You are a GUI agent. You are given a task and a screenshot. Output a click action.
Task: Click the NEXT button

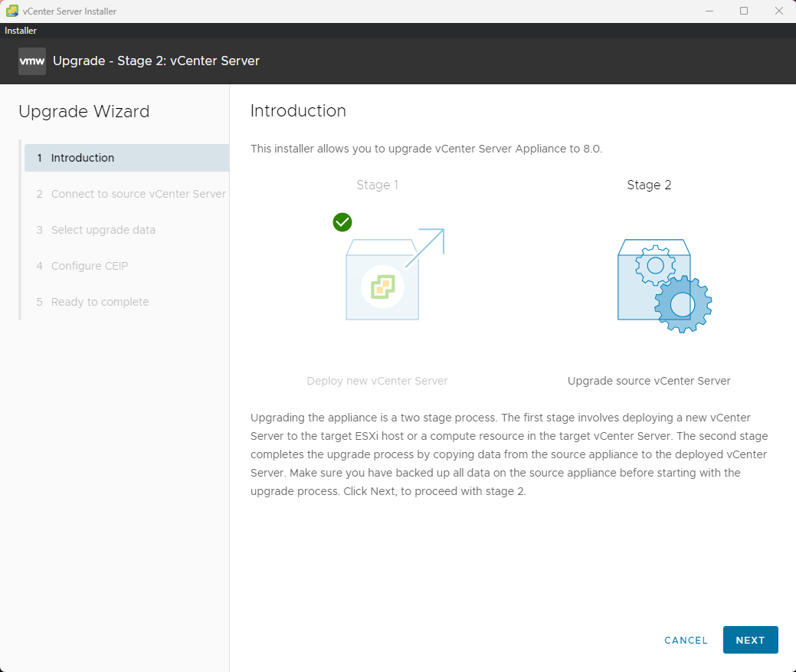[x=750, y=640]
